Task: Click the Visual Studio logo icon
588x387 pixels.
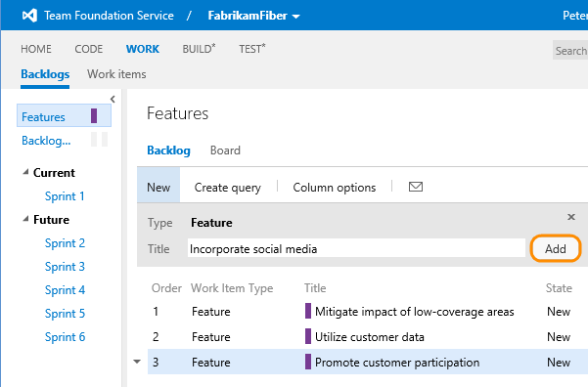Action: [x=29, y=16]
